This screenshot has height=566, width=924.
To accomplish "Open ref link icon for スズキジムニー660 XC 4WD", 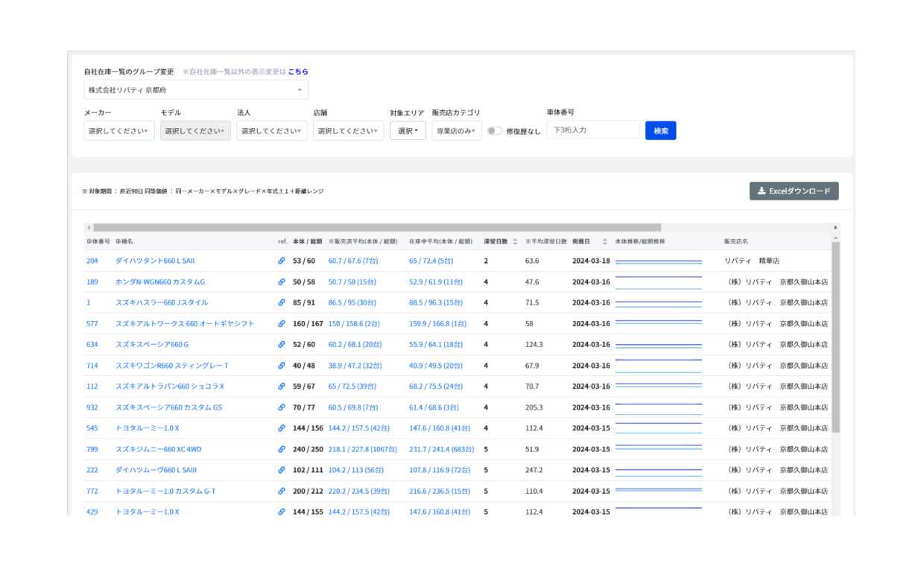I will tap(282, 449).
